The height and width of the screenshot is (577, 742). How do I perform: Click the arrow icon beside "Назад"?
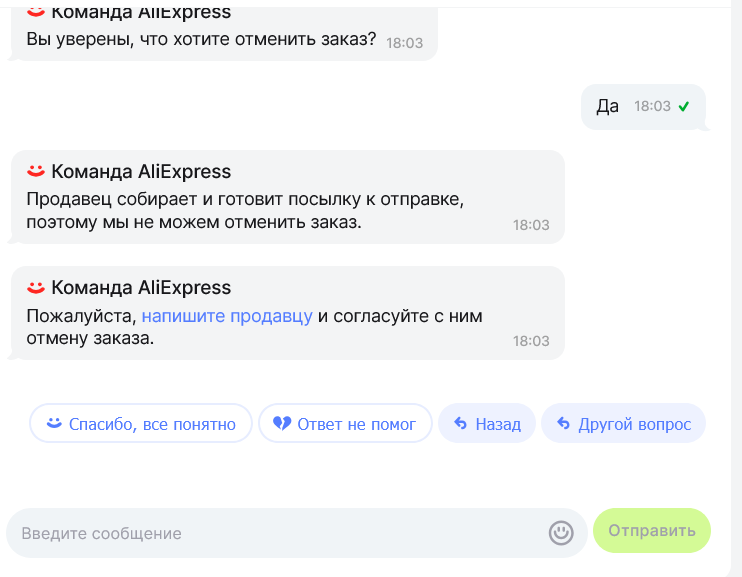461,424
